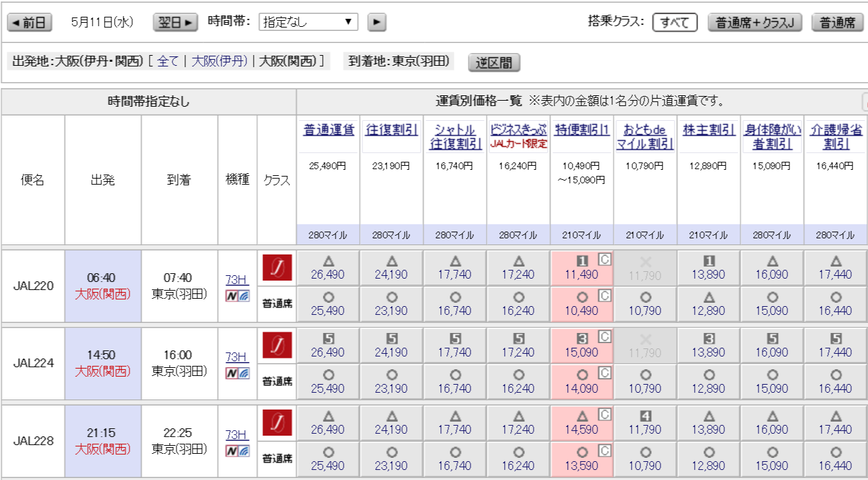This screenshot has height=480, width=868.
Task: Select the すべて boarding class filter
Action: click(x=675, y=22)
